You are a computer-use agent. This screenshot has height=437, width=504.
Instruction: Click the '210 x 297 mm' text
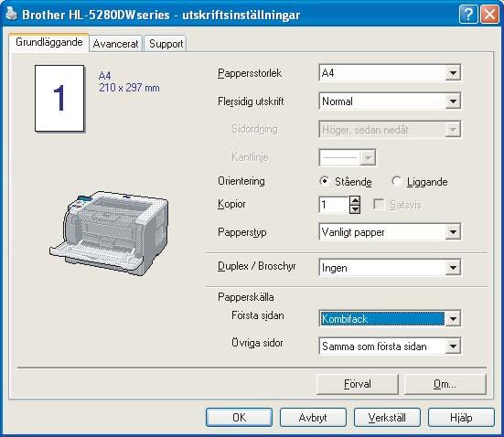(x=129, y=88)
